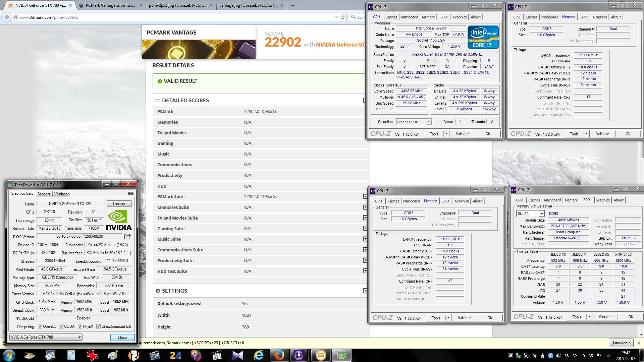This screenshot has width=644, height=362.
Task: Open Graphics tab in the SPD CPU-Z window
Action: pyautogui.click(x=602, y=200)
